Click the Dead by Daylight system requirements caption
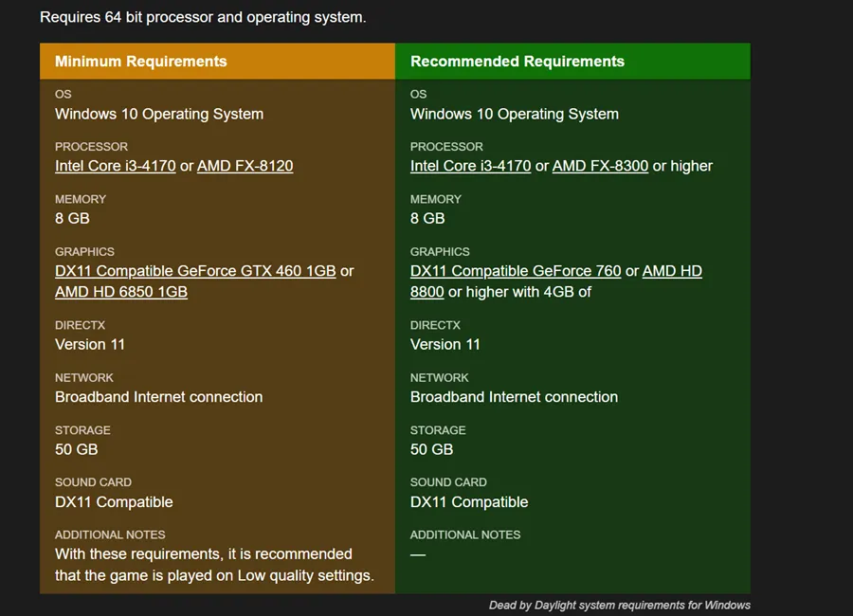 pos(619,605)
